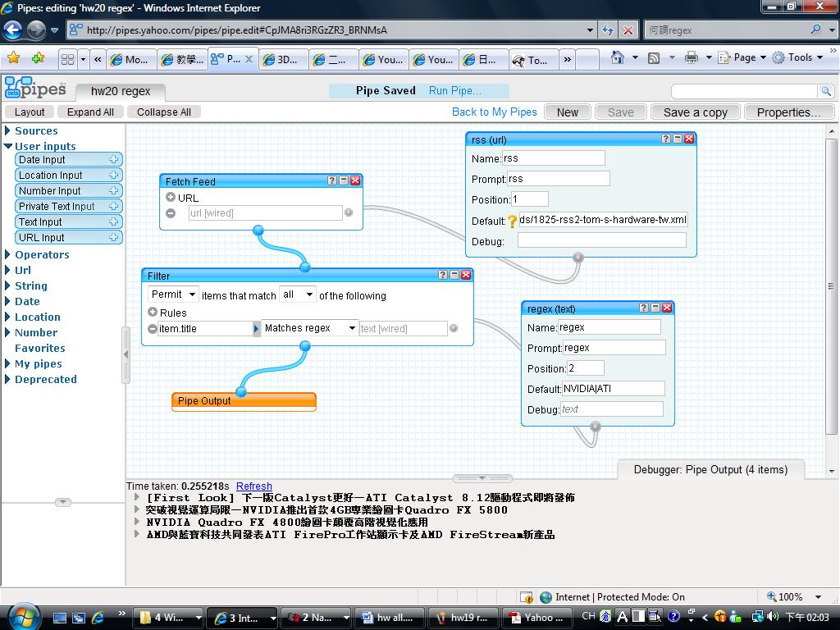This screenshot has width=840, height=630.
Task: Remove the wired URL from Fetch Feed
Action: [x=171, y=213]
